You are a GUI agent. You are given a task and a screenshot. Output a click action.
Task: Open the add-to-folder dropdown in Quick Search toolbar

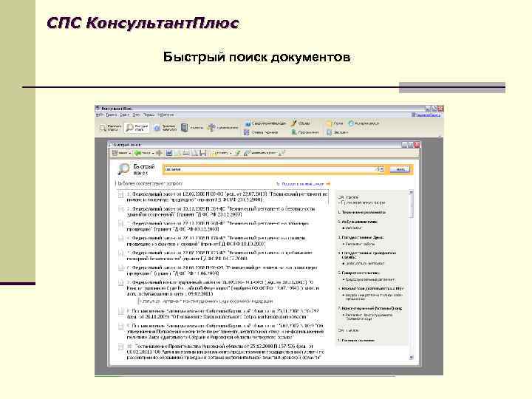[231, 154]
